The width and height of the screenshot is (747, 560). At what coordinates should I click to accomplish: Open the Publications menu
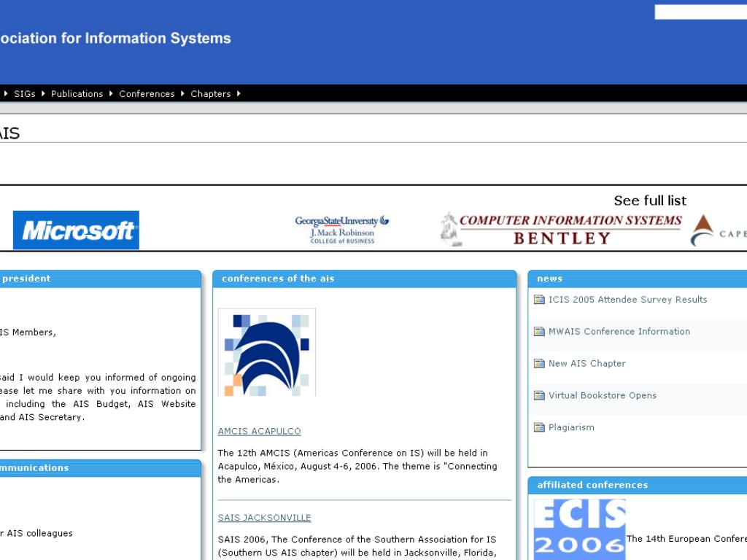tap(77, 94)
